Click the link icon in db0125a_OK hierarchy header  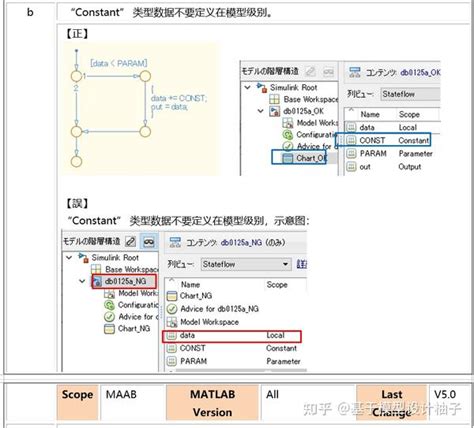click(328, 71)
